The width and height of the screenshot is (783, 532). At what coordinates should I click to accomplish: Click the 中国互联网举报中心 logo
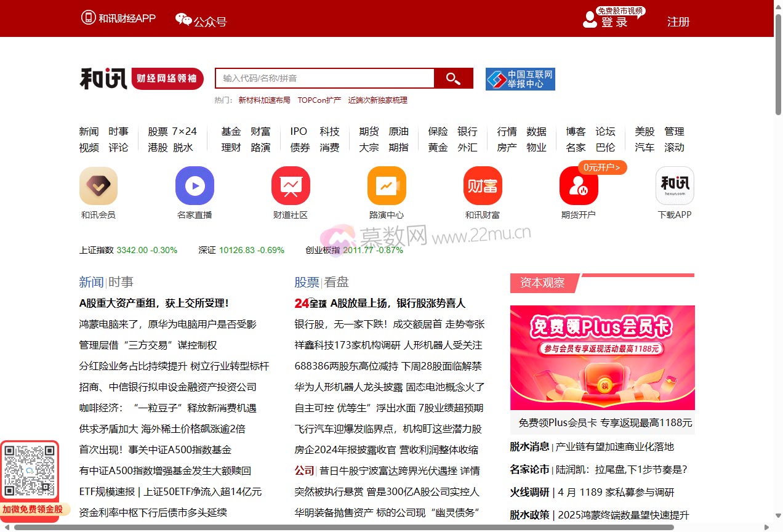point(520,78)
